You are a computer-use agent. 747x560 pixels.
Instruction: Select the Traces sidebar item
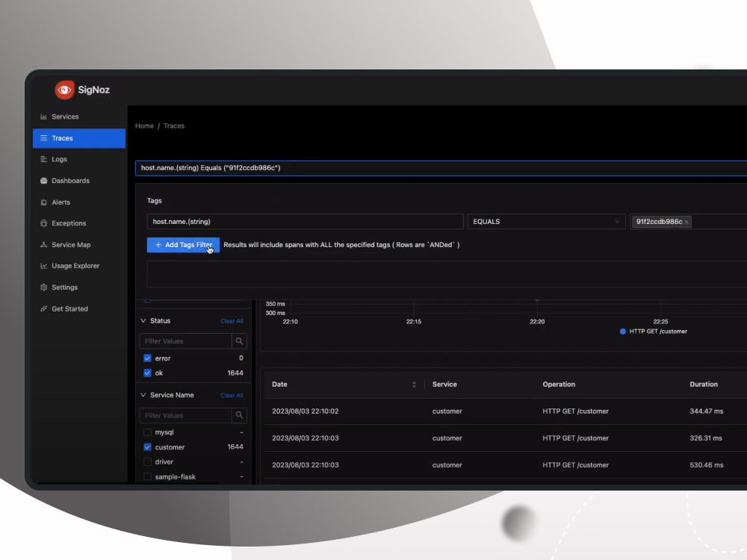coord(79,138)
